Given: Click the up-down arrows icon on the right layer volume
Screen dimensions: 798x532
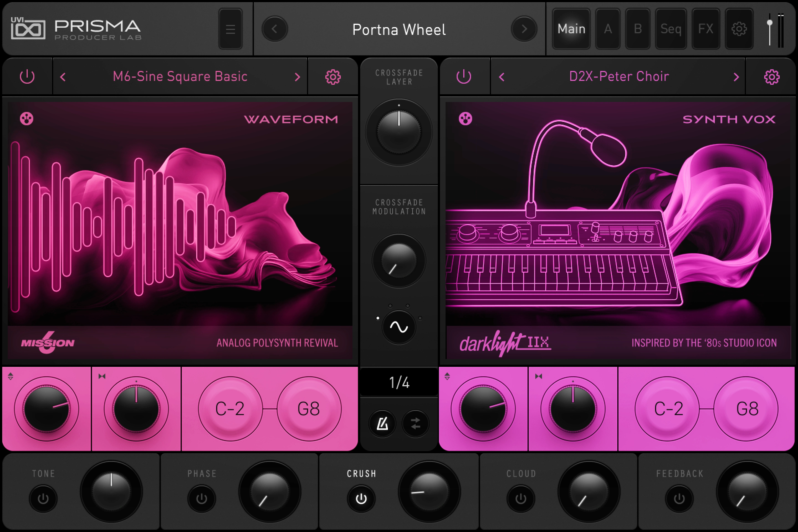Looking at the screenshot, I should click(447, 376).
